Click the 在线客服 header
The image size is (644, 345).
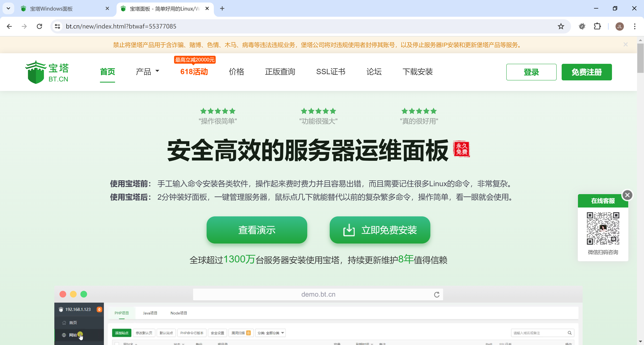(x=603, y=201)
